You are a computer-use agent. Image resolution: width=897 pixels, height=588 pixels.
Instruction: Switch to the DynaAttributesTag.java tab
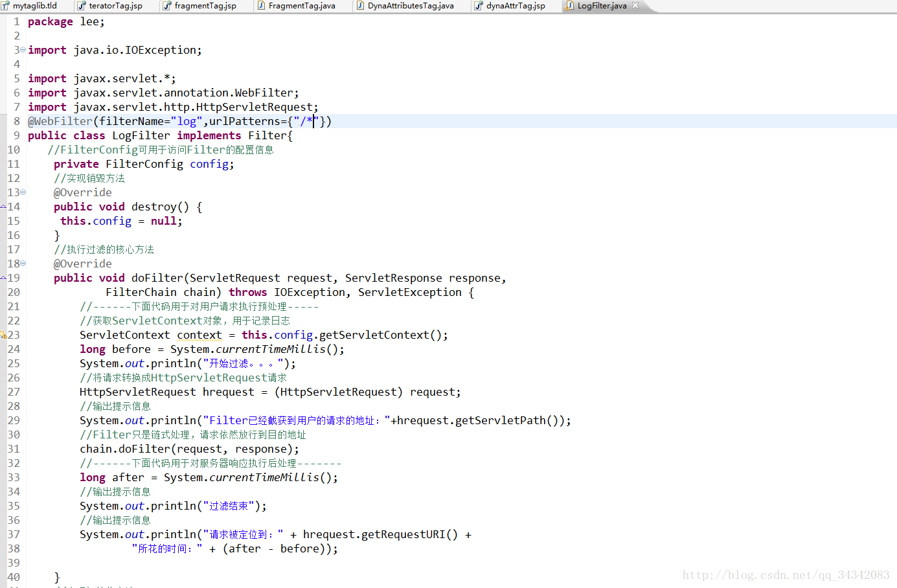(x=405, y=6)
